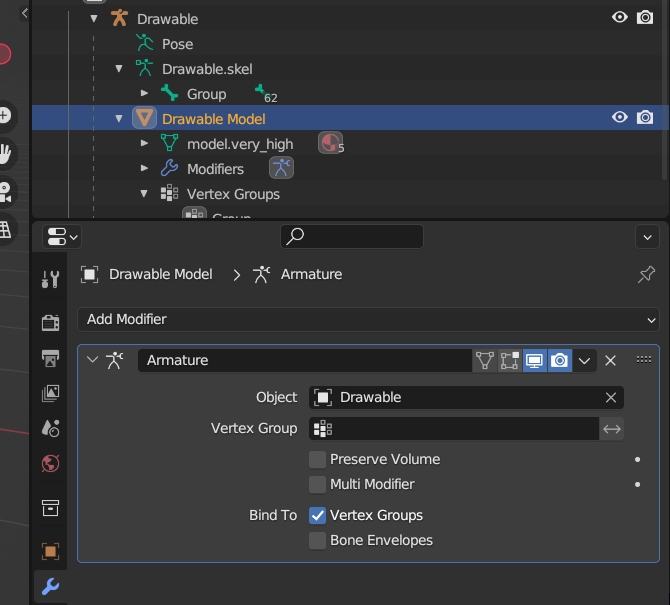Uncheck Bind To Vertex Groups
The image size is (670, 605).
click(317, 516)
